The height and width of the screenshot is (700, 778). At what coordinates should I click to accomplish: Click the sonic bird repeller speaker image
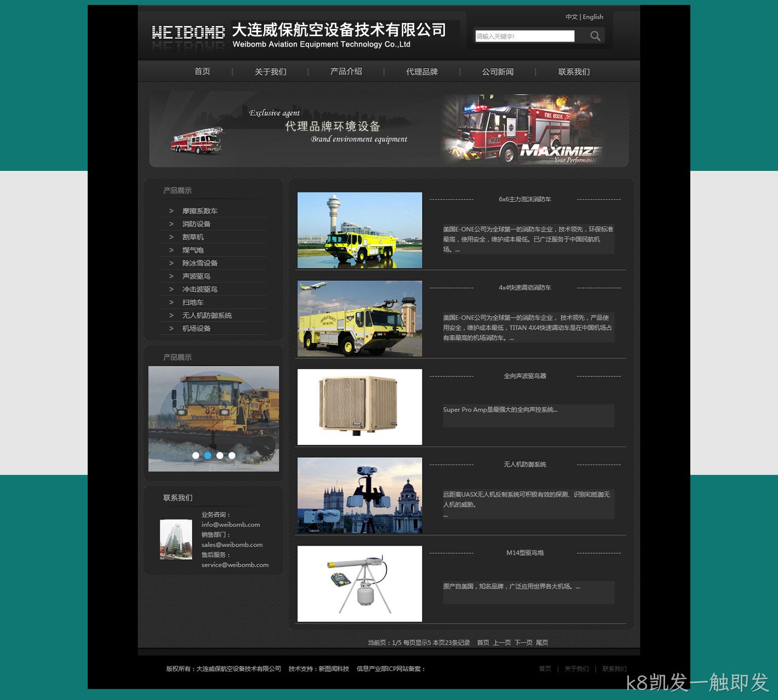360,407
